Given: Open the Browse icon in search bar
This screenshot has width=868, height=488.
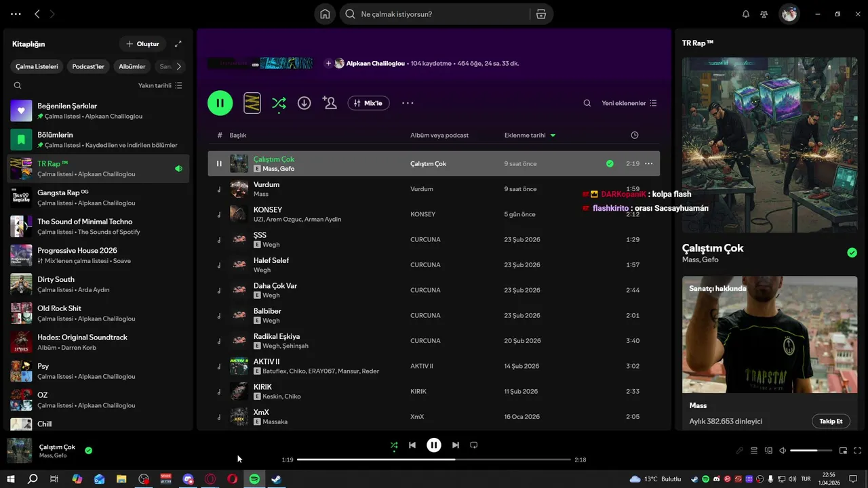Looking at the screenshot, I should 540,14.
